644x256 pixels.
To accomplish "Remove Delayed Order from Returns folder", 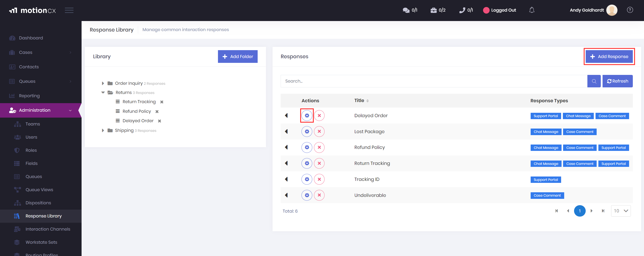I will pos(159,121).
